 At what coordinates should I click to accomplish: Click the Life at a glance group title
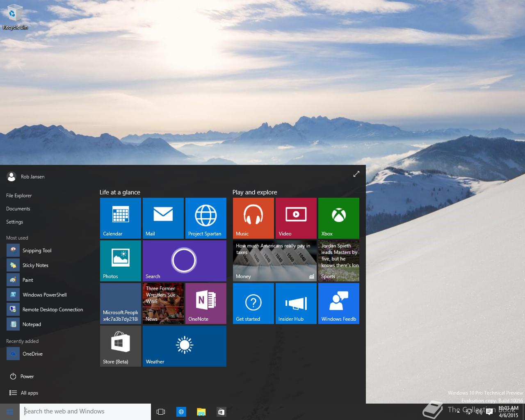pyautogui.click(x=120, y=192)
